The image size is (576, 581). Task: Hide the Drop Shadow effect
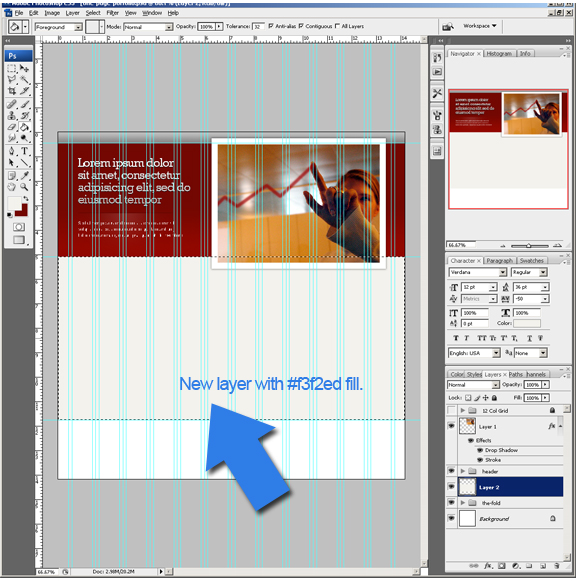click(x=480, y=450)
